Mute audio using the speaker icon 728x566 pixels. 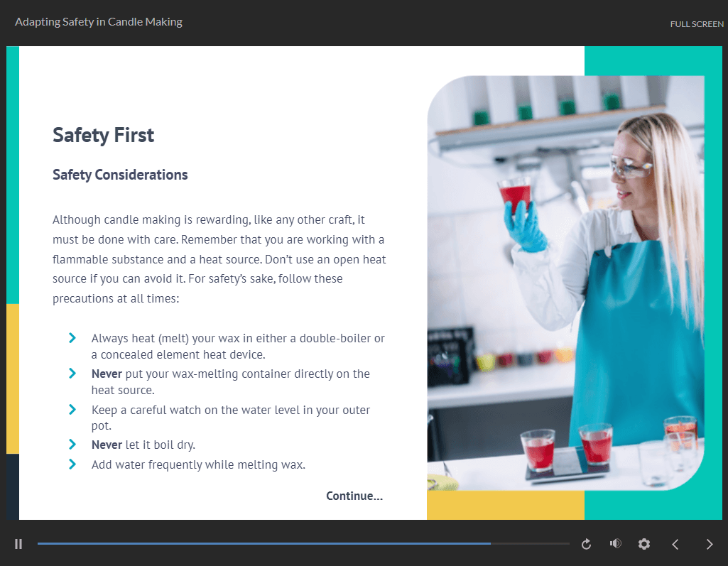tap(615, 543)
